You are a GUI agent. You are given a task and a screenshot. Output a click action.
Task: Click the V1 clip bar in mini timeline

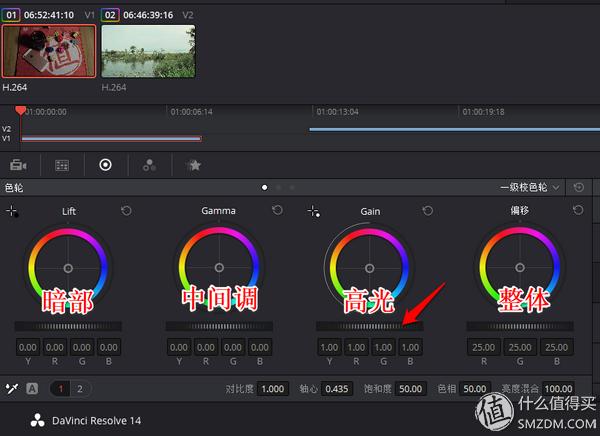pos(111,138)
